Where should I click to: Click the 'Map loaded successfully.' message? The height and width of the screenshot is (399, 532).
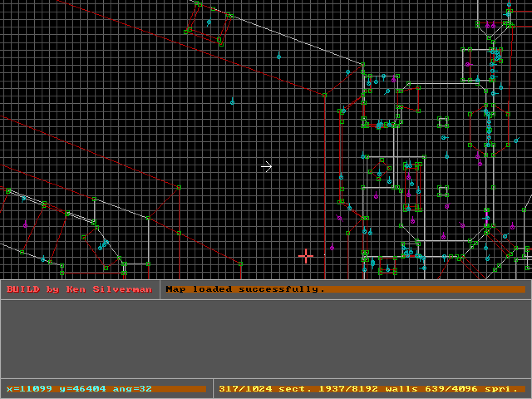246,289
